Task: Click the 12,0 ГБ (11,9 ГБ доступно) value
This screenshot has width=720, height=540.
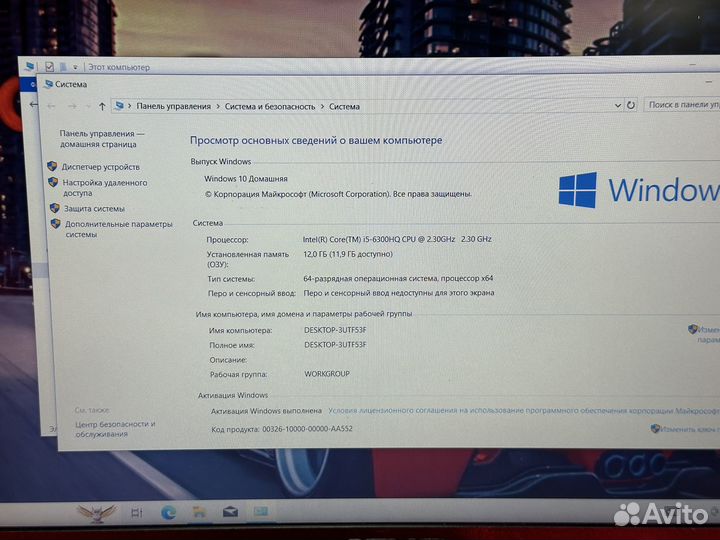Action: coord(348,254)
